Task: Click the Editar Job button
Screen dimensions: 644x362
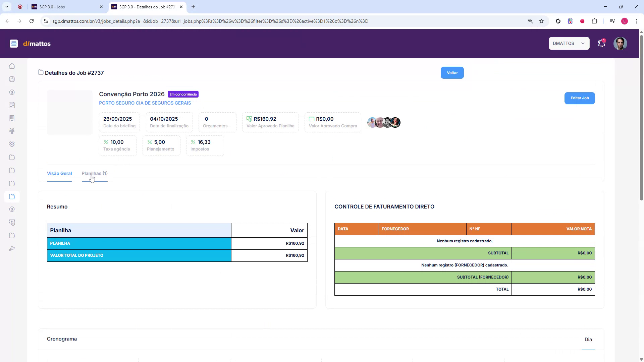Action: [579, 98]
